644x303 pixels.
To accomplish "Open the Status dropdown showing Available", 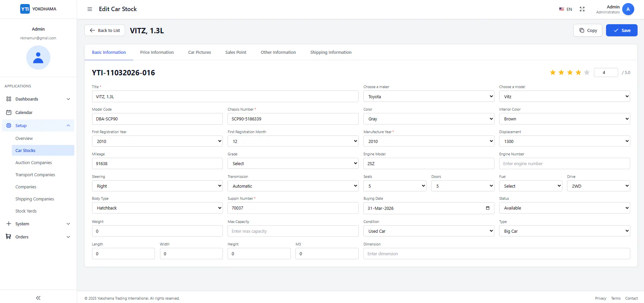I will [x=564, y=208].
